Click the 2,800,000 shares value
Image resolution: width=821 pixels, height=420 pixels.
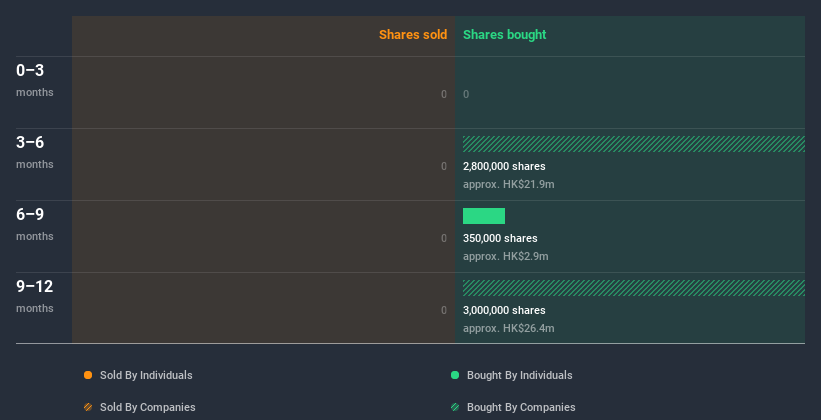pos(504,167)
